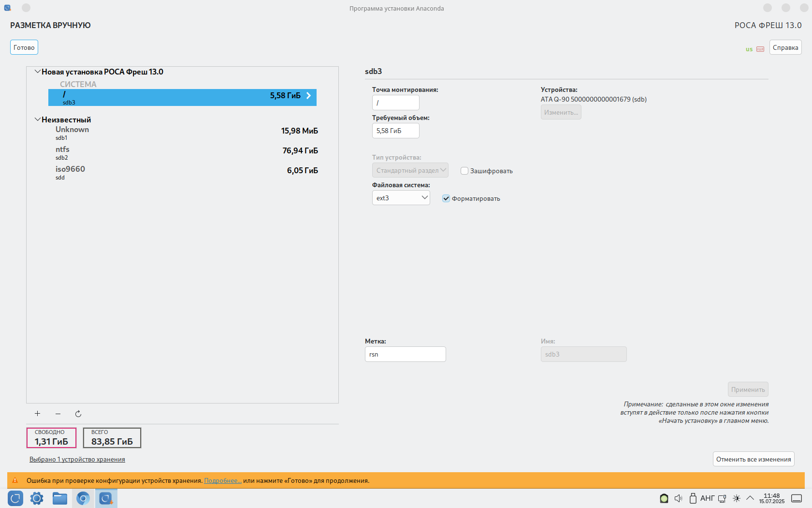This screenshot has height=508, width=812.
Task: Open the Подробнее... error link
Action: pos(223,480)
